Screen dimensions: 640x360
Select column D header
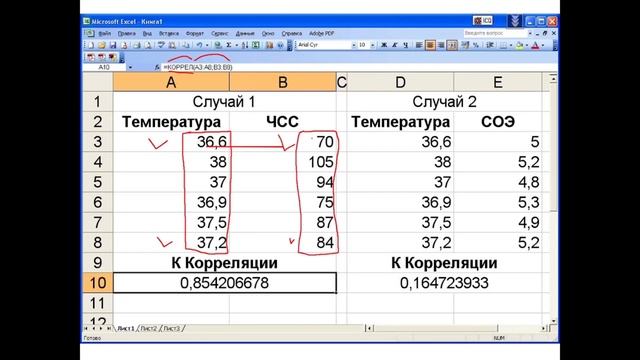(x=400, y=82)
